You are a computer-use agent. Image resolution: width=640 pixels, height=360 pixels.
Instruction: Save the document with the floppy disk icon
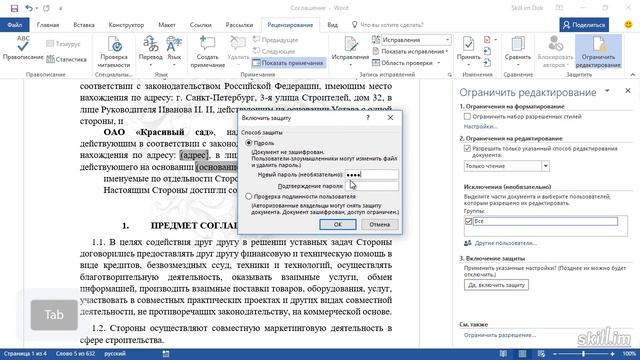click(14, 8)
